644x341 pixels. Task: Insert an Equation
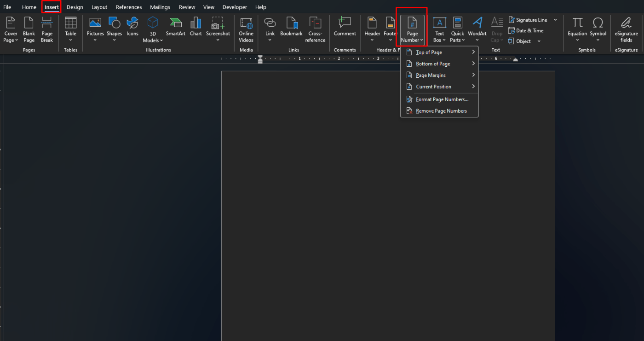577,30
